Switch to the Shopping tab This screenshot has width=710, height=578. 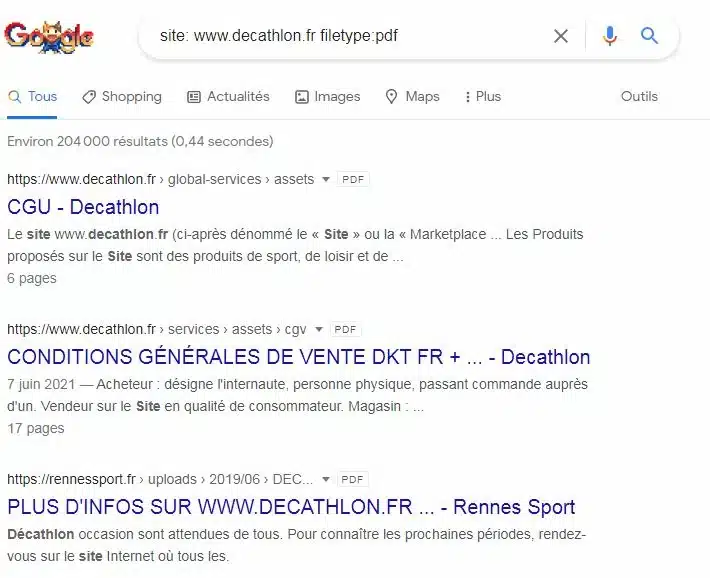click(122, 96)
